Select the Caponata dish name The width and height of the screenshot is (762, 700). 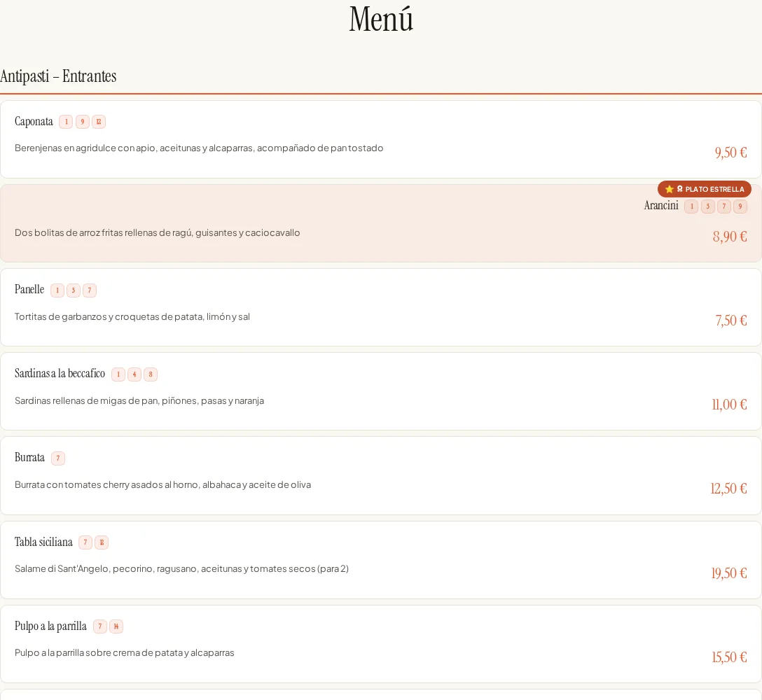[x=34, y=121]
